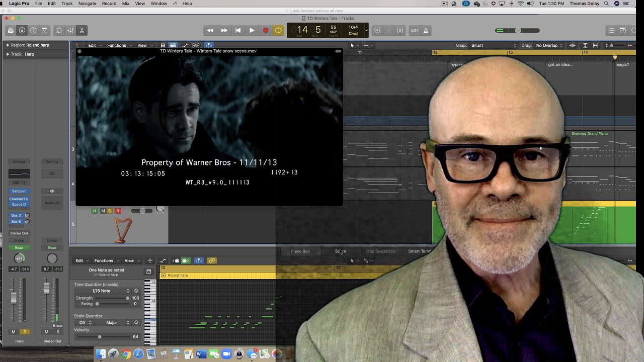Click the Bnce bounce button

pyautogui.click(x=58, y=326)
